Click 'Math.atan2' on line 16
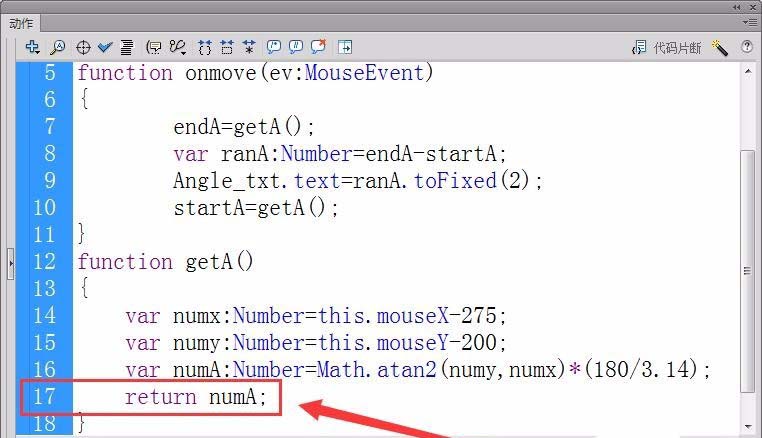The width and height of the screenshot is (762, 438). tap(377, 369)
